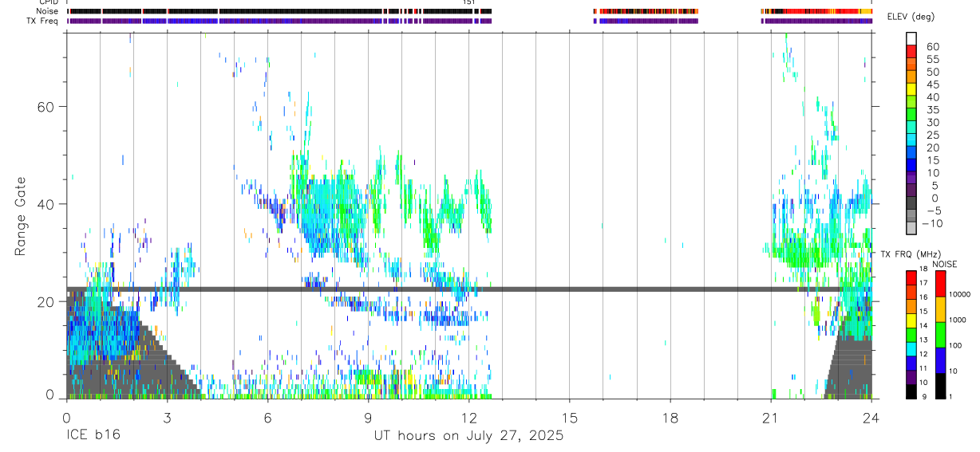Click the 'Range Gate' y-axis title
The image size is (980, 452).
click(x=22, y=216)
